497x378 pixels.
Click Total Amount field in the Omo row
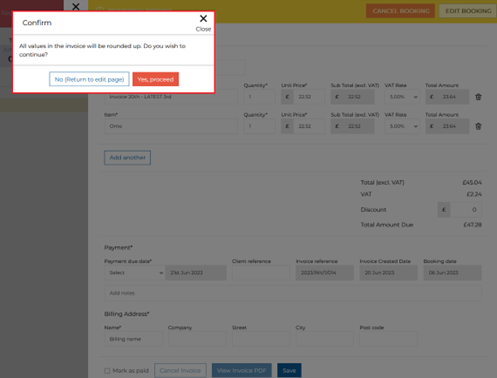pos(447,126)
